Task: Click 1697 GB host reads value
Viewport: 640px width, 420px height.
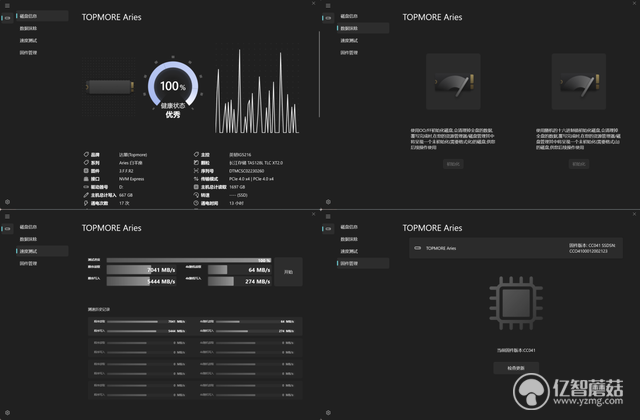Action: point(237,187)
